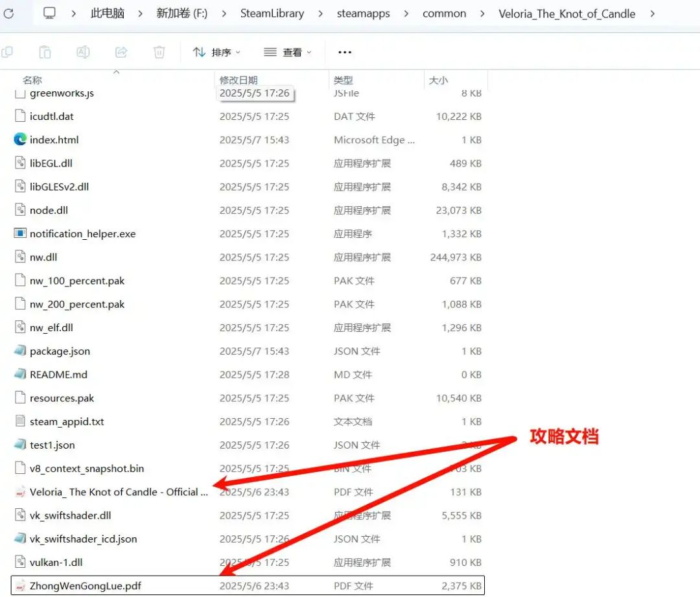Refresh the folder with the reload icon
700x597 pixels.
coord(8,14)
